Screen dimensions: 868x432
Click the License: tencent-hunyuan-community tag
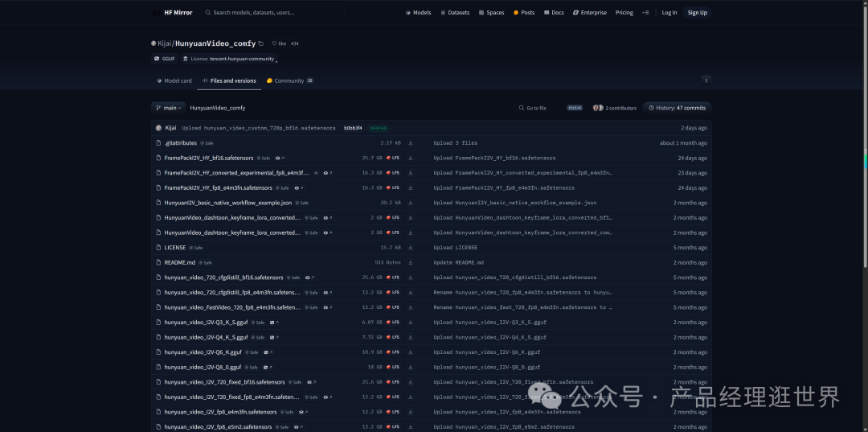pyautogui.click(x=228, y=58)
